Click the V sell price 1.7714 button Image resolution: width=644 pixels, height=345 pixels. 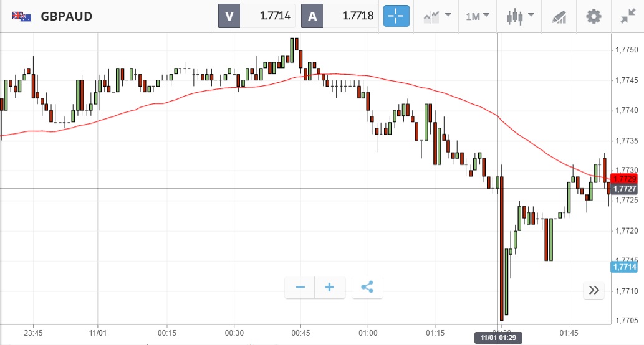tap(256, 16)
